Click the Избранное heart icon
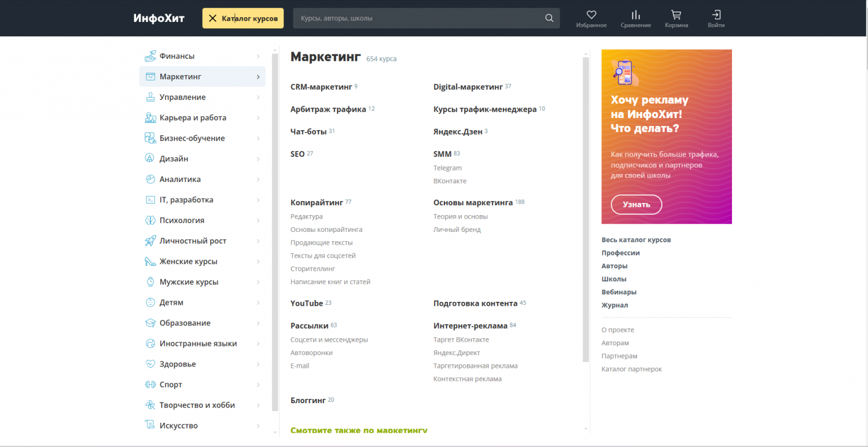 pos(591,15)
